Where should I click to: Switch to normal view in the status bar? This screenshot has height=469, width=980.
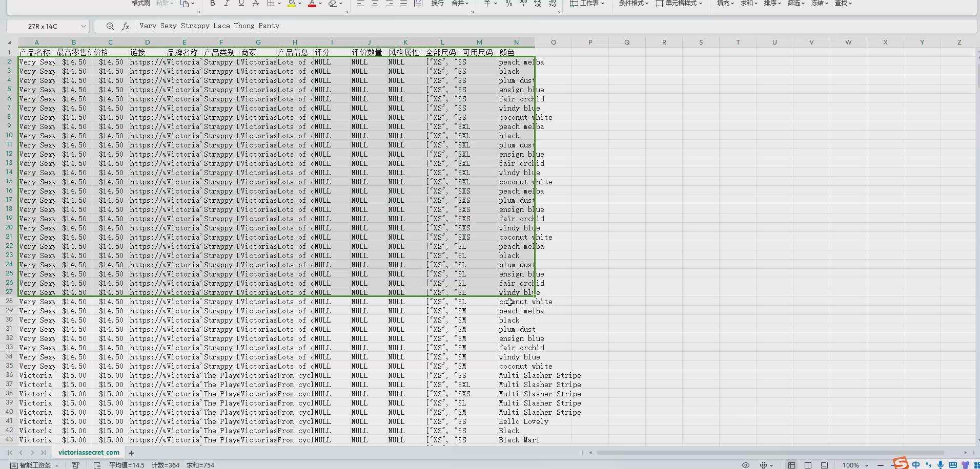click(x=792, y=465)
